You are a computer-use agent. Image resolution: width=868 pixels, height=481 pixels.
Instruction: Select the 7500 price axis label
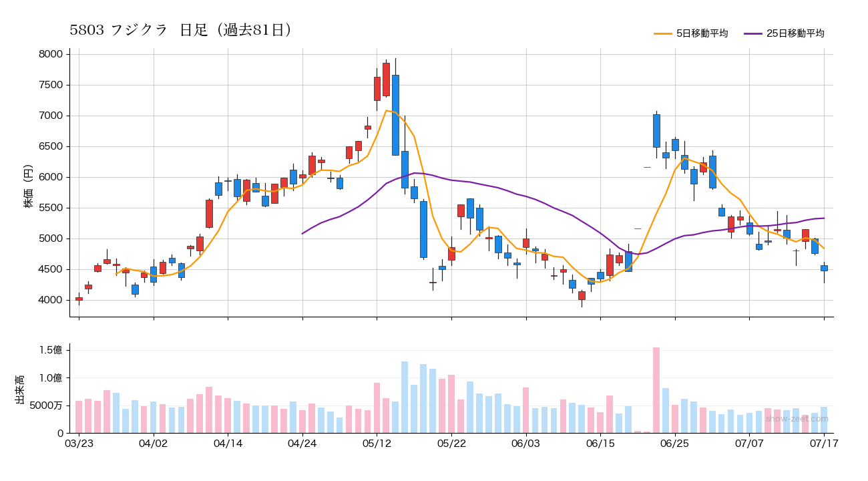tap(51, 85)
